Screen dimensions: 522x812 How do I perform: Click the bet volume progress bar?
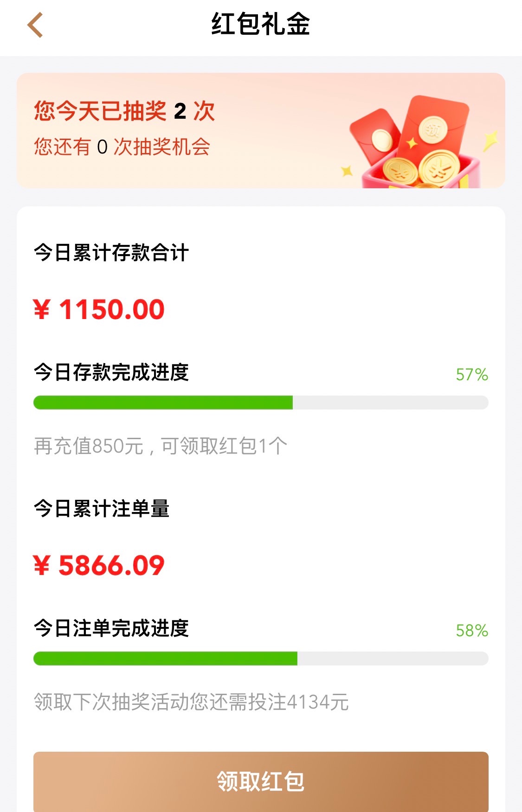[x=261, y=659]
